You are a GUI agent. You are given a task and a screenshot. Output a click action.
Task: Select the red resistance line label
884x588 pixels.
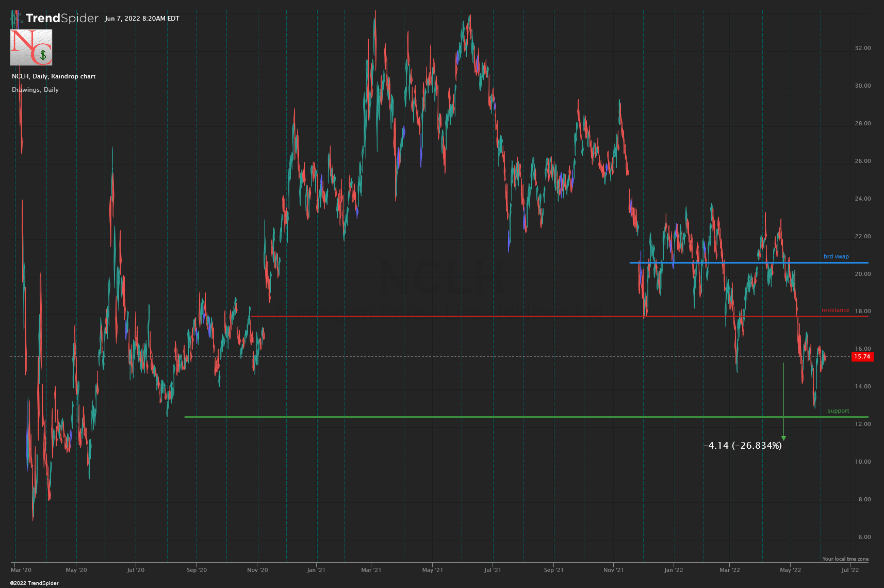[x=835, y=310]
